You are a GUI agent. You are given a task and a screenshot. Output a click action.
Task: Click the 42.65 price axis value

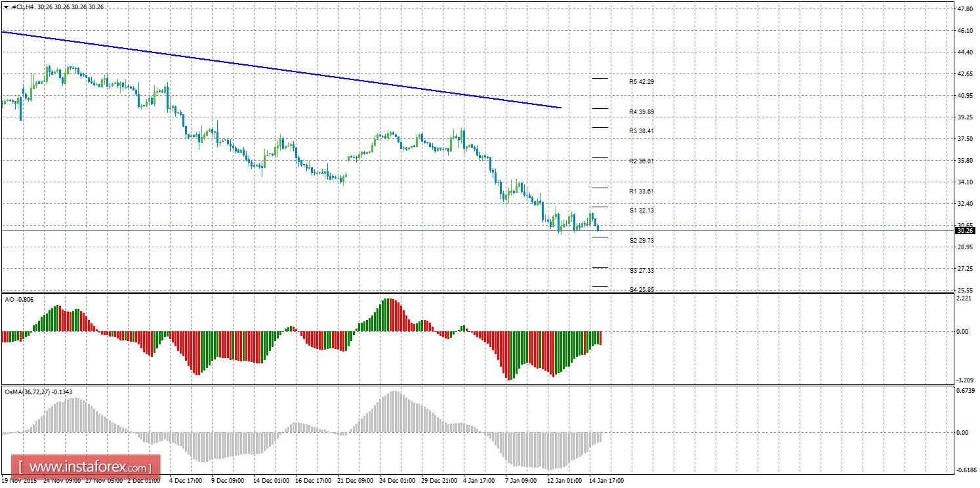coord(966,74)
